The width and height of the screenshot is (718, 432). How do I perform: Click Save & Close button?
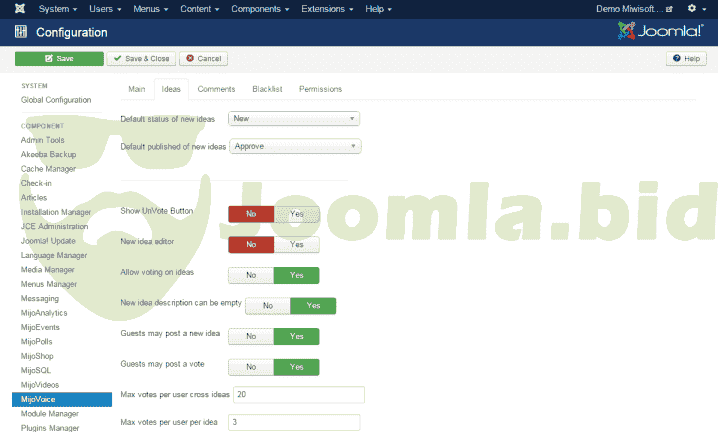(x=140, y=59)
